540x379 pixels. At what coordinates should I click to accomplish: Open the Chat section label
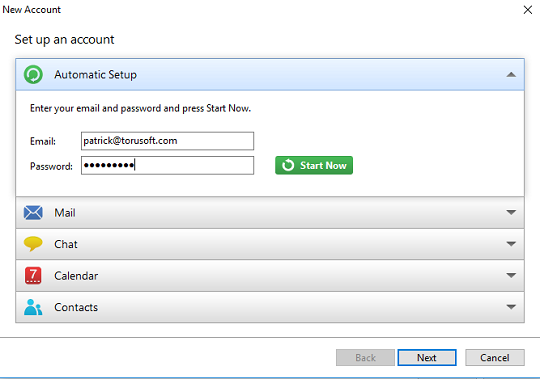point(66,244)
